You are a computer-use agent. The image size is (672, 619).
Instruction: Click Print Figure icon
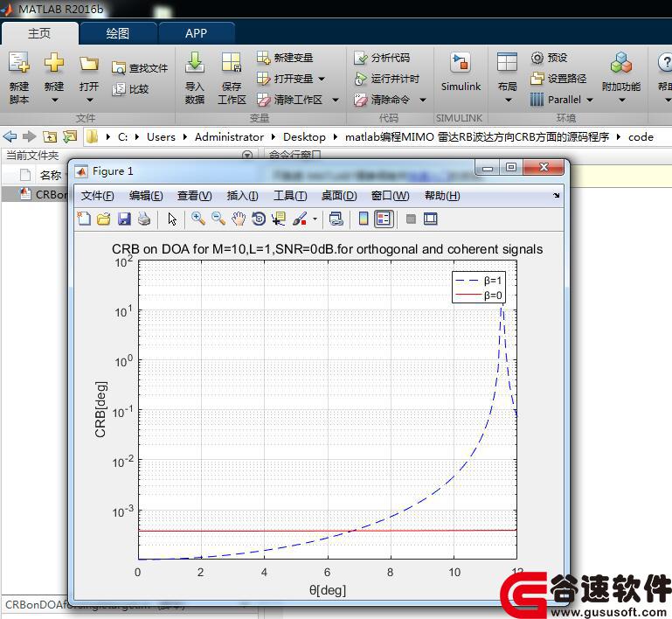144,219
